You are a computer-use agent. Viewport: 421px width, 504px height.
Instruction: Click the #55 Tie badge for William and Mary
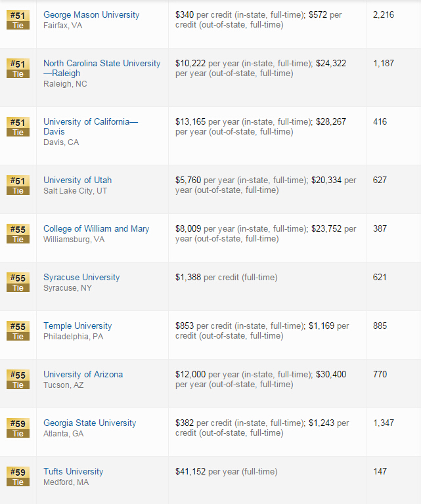[x=18, y=234]
